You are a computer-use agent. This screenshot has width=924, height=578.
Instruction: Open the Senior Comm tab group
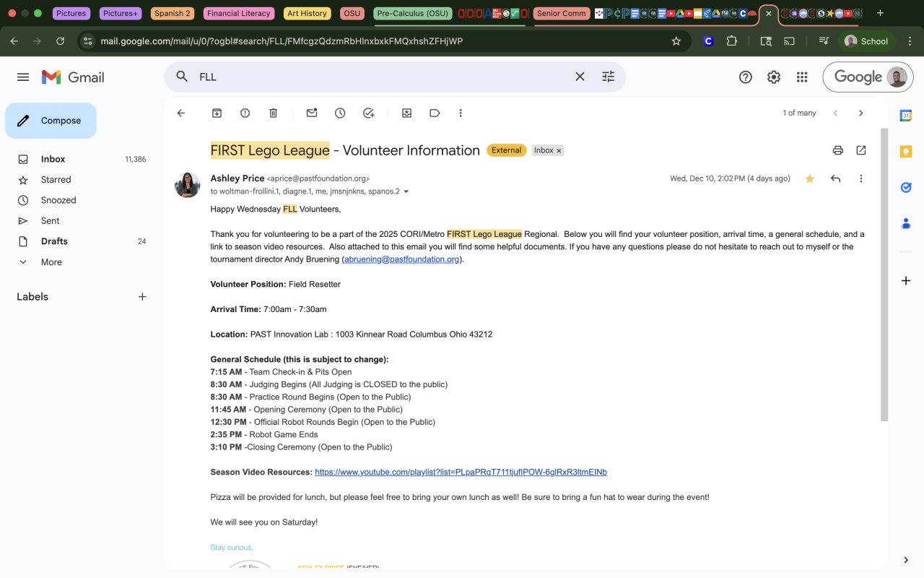click(x=562, y=13)
